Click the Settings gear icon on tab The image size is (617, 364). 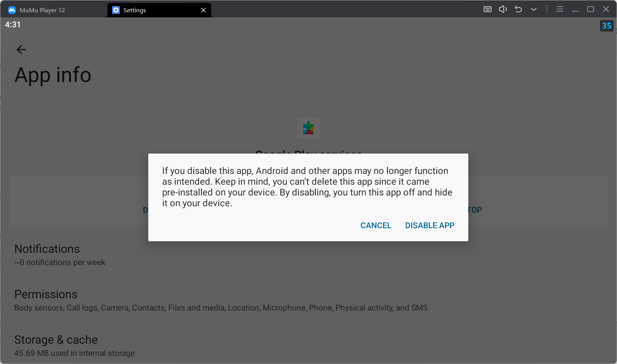tap(116, 10)
